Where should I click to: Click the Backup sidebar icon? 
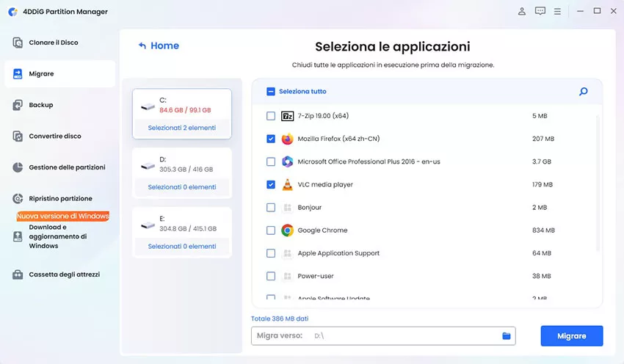(18, 105)
